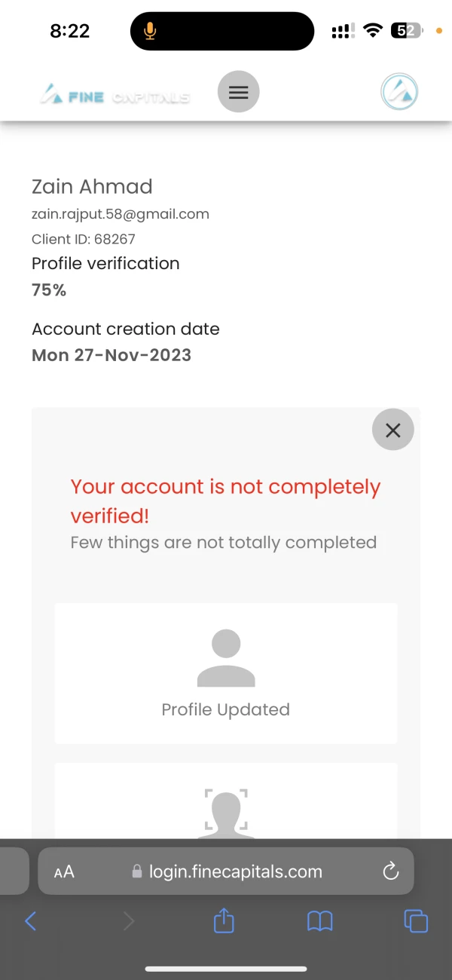Close the account verification notice

click(x=392, y=430)
